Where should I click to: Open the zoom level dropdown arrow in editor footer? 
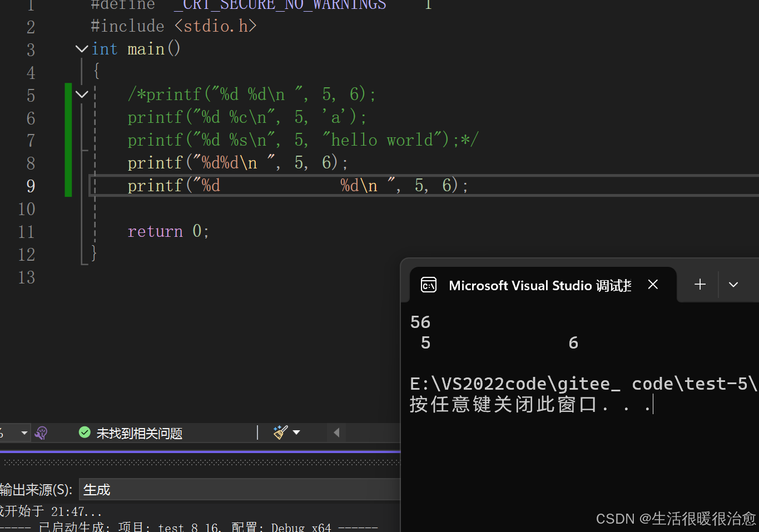(x=24, y=432)
